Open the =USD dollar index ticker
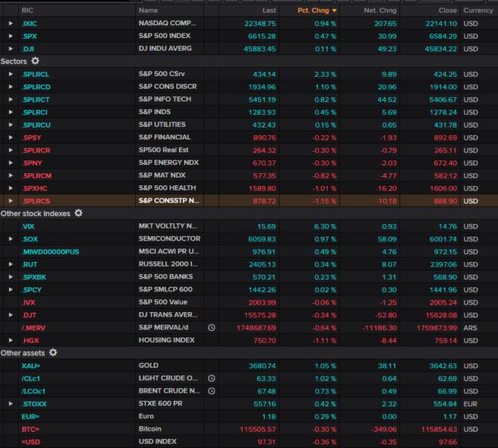Viewport: 498px width, 448px height. pyautogui.click(x=31, y=442)
